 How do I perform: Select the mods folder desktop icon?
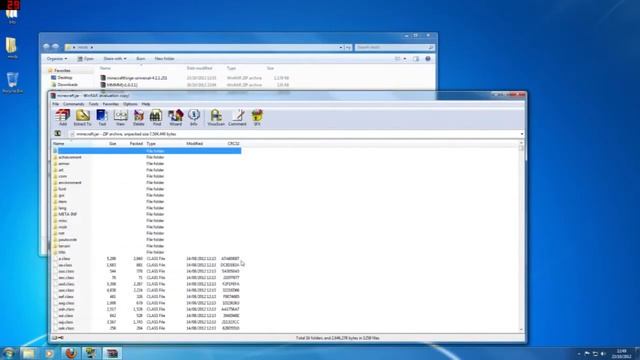coord(12,48)
